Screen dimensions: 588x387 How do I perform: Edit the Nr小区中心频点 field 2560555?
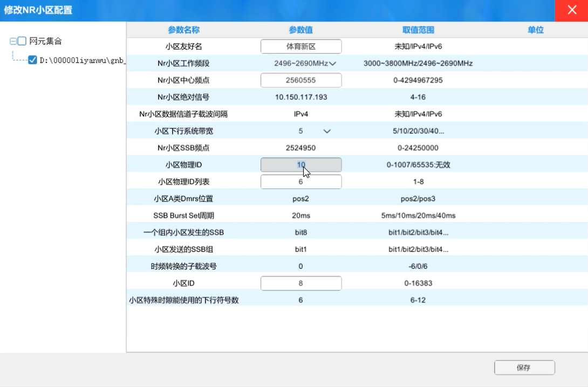click(301, 80)
